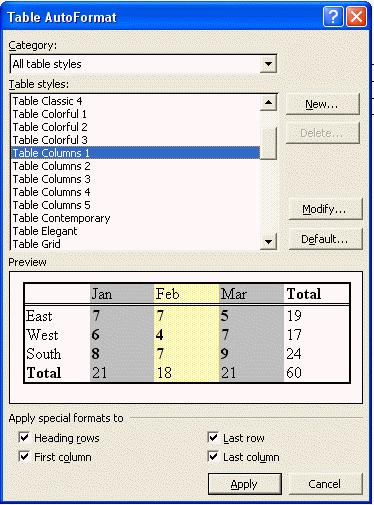This screenshot has width=374, height=505.
Task: Open the Category dropdown list
Action: (x=268, y=64)
